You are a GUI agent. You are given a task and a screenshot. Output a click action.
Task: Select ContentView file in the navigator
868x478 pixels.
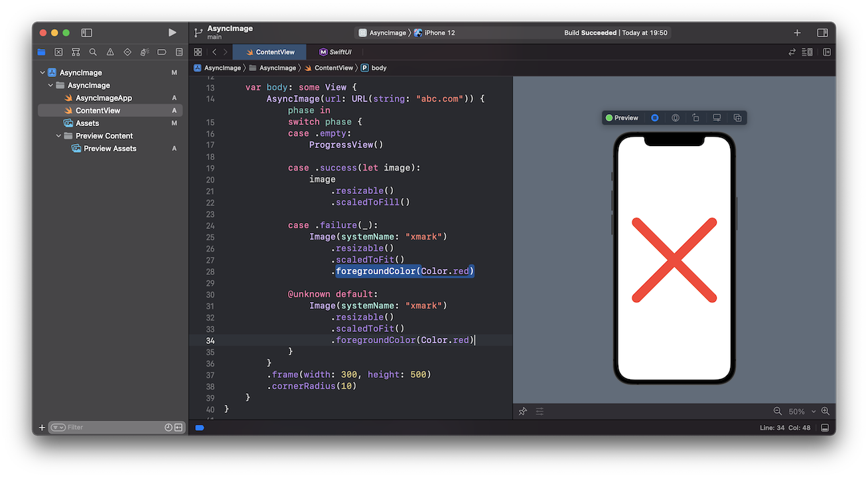(110, 111)
